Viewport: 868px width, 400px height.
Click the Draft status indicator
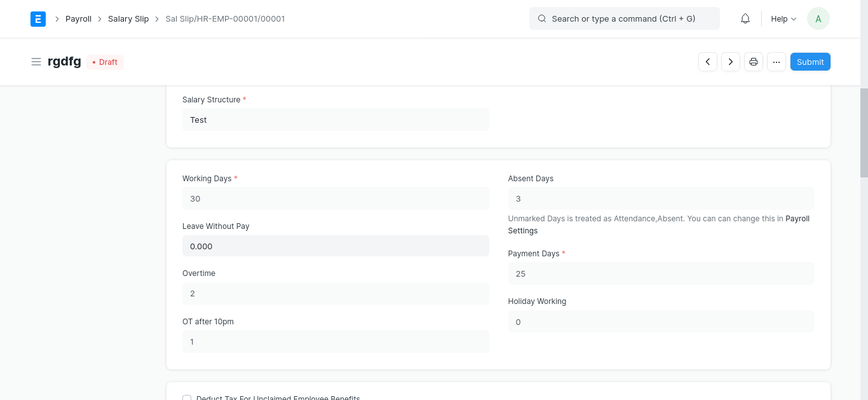coord(105,62)
